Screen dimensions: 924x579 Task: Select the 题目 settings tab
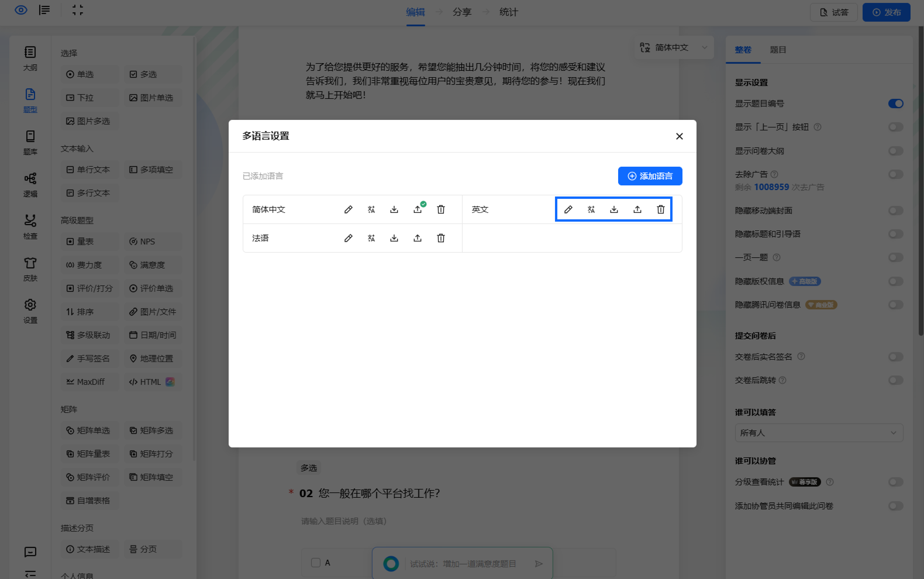click(778, 50)
